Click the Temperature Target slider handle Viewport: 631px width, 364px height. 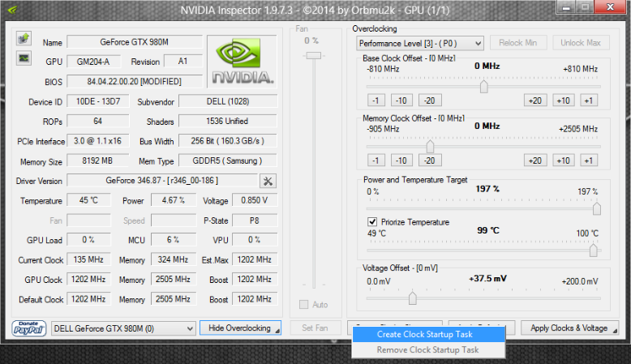coord(593,251)
